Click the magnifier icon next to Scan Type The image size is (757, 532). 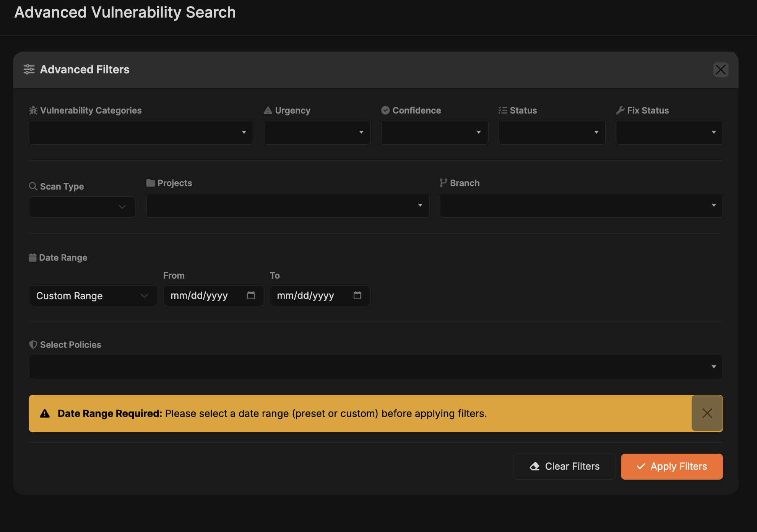33,186
